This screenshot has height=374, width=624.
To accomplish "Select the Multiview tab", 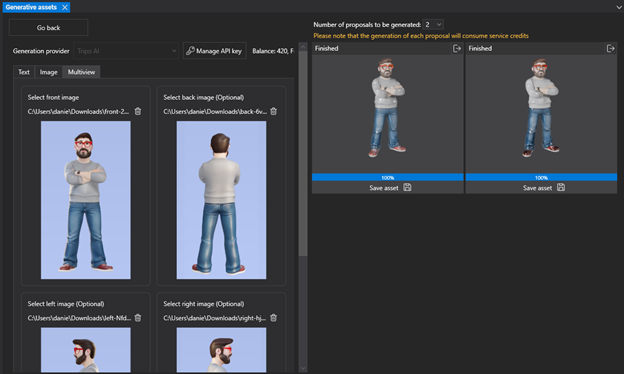I will pyautogui.click(x=81, y=72).
